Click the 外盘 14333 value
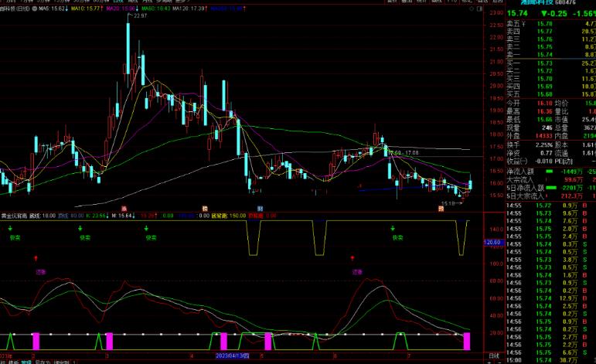The image size is (596, 364). [543, 136]
